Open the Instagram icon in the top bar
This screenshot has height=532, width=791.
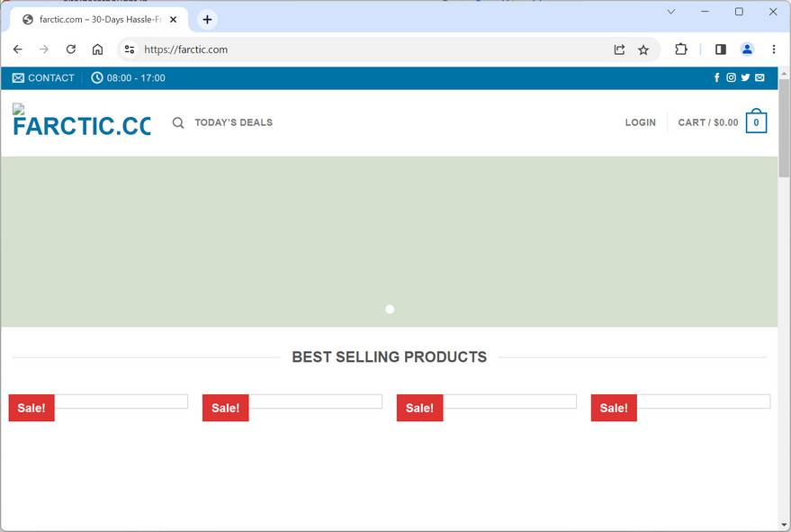(731, 77)
